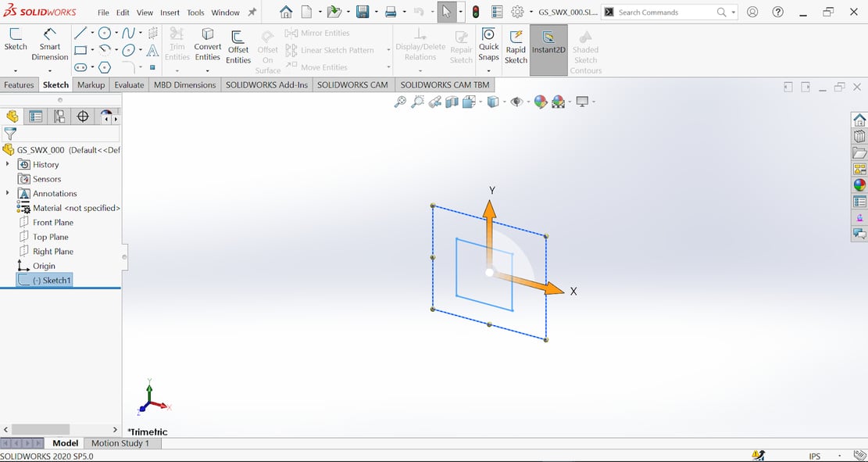Click the Rebuild traffic light icon

[x=475, y=13]
